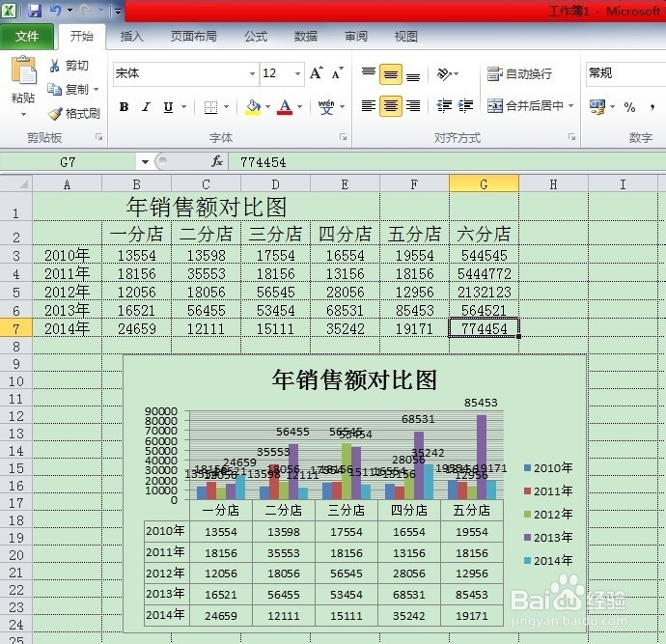
Task: Switch to the 公式 Formulas tab
Action: pos(256,37)
